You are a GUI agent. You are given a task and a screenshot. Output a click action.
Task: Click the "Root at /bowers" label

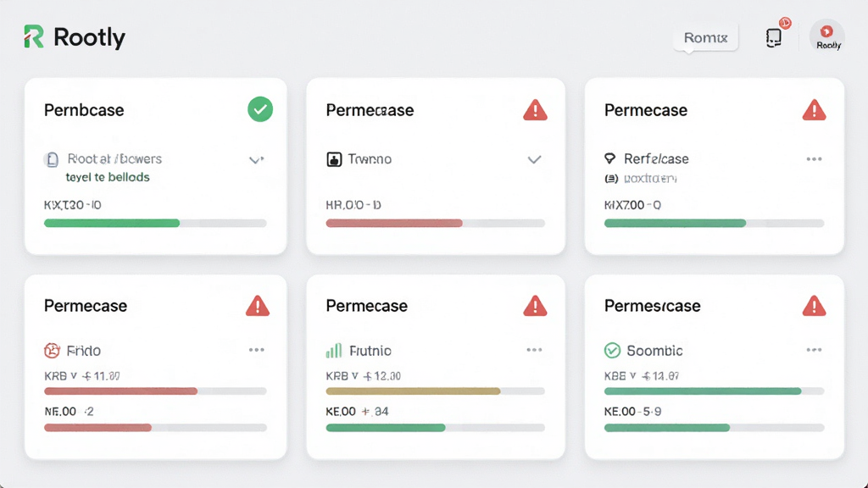(114, 158)
